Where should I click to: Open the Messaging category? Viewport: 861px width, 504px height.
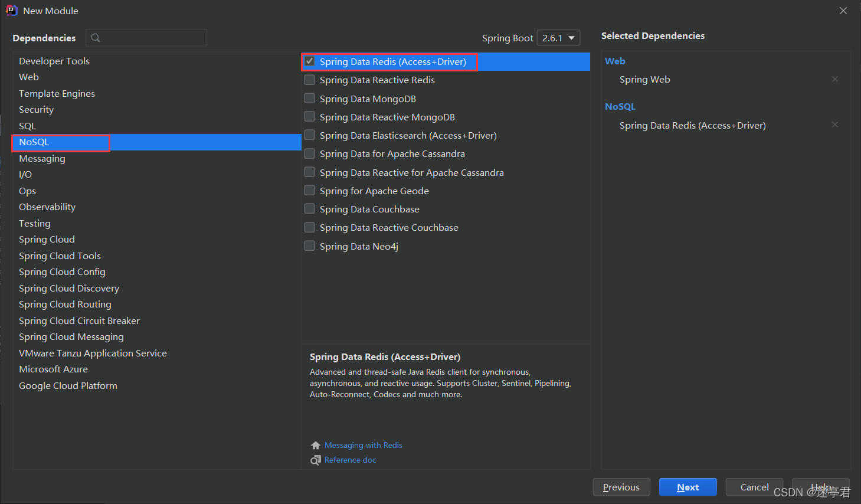157,158
